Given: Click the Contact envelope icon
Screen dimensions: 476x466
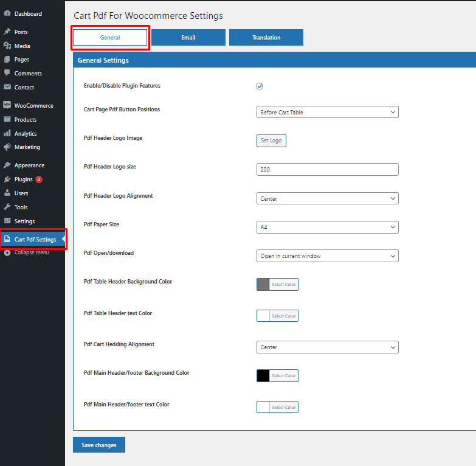Looking at the screenshot, I should [x=7, y=87].
